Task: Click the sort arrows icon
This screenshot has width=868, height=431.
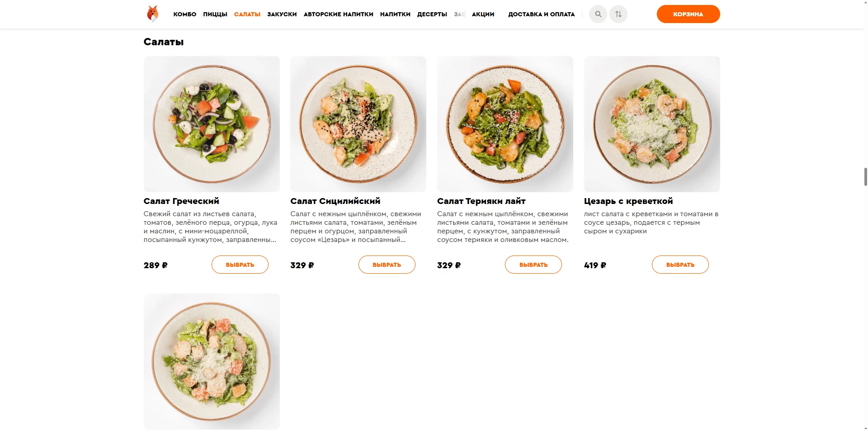Action: (x=618, y=14)
